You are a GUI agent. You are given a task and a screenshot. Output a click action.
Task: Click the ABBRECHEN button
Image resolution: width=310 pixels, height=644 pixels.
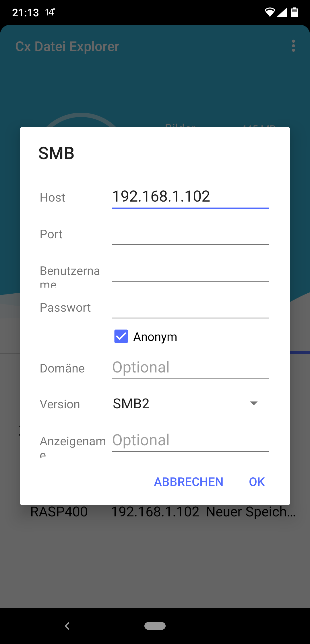click(188, 482)
